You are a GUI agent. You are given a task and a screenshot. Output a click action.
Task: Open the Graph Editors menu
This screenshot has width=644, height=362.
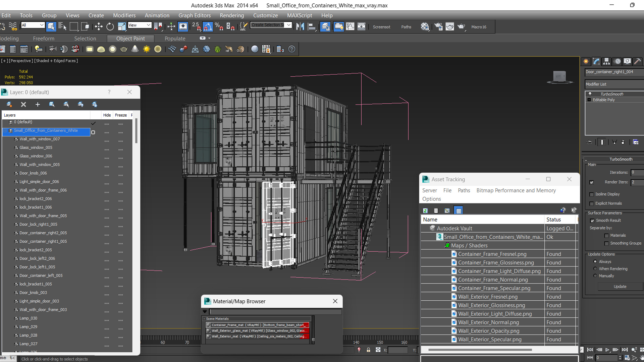(x=195, y=15)
